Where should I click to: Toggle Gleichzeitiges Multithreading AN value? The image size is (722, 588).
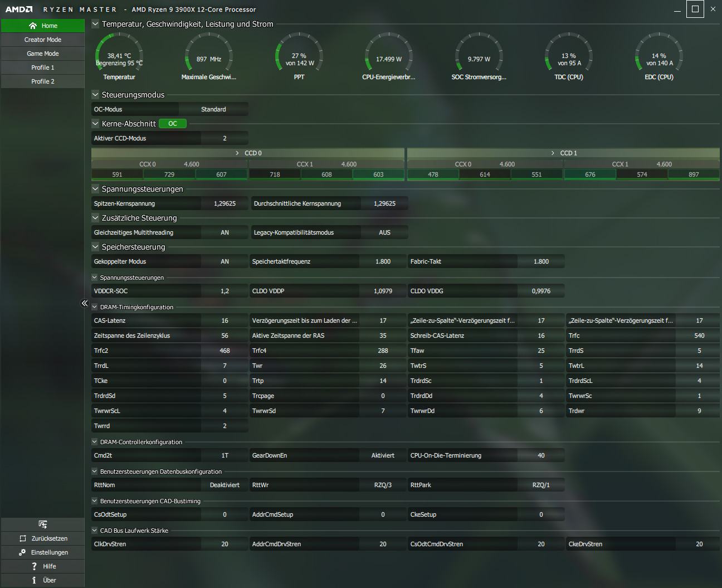tap(225, 232)
